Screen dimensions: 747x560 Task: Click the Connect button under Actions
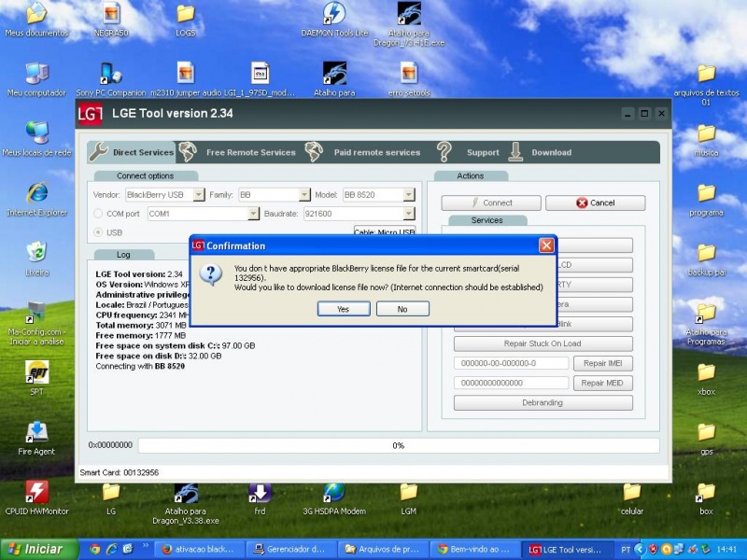[x=491, y=203]
